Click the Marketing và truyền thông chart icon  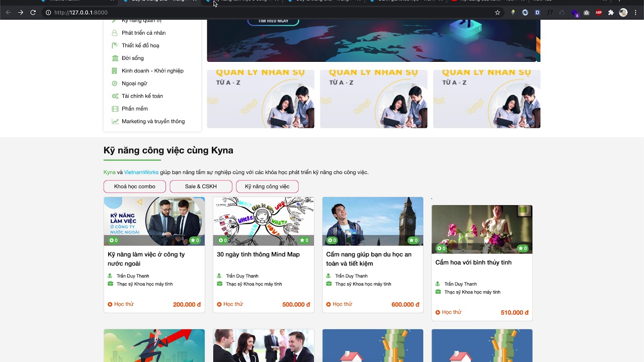click(x=115, y=121)
